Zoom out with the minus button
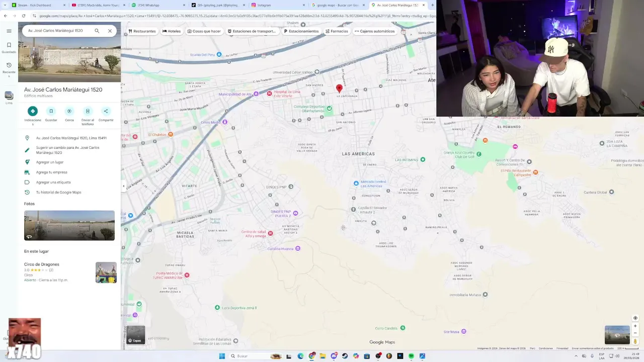The image size is (644, 362). tap(635, 333)
